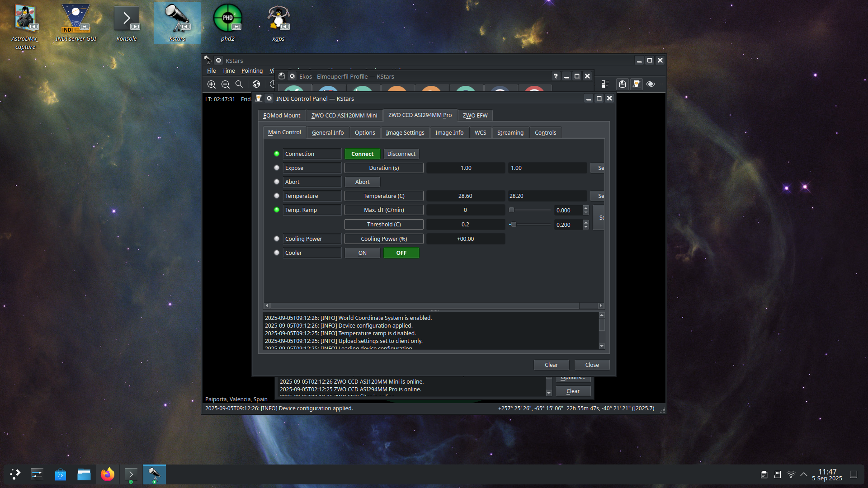
Task: Open the General Info tab
Action: click(328, 132)
